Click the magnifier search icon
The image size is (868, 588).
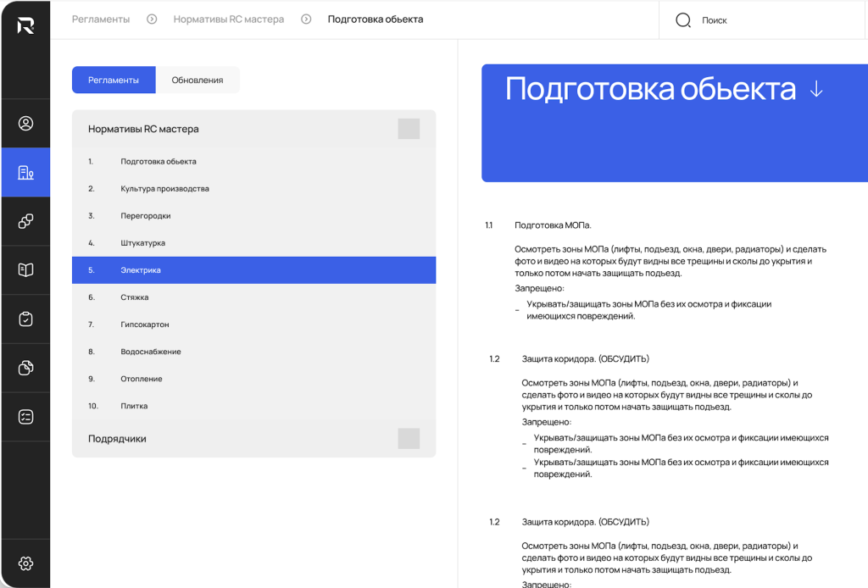pyautogui.click(x=682, y=20)
